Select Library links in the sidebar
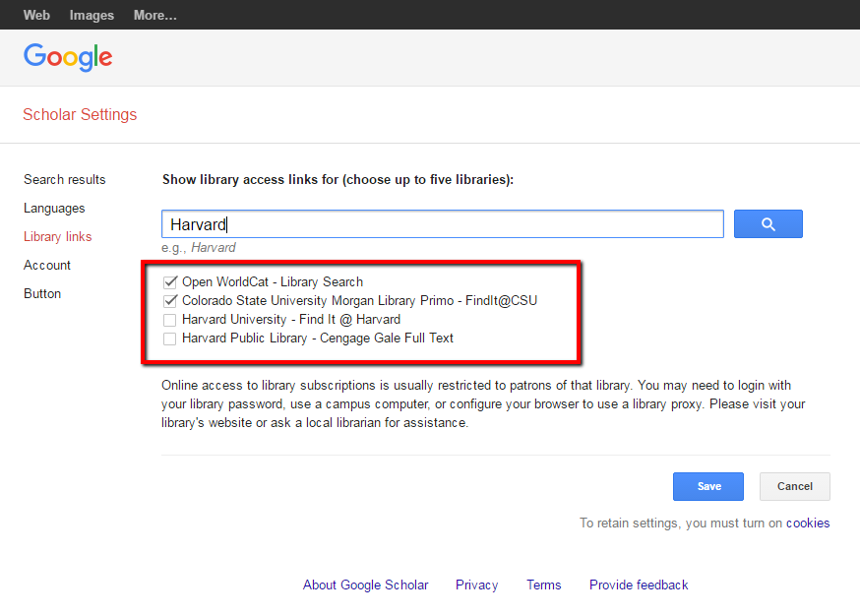860x616 pixels. [x=58, y=236]
